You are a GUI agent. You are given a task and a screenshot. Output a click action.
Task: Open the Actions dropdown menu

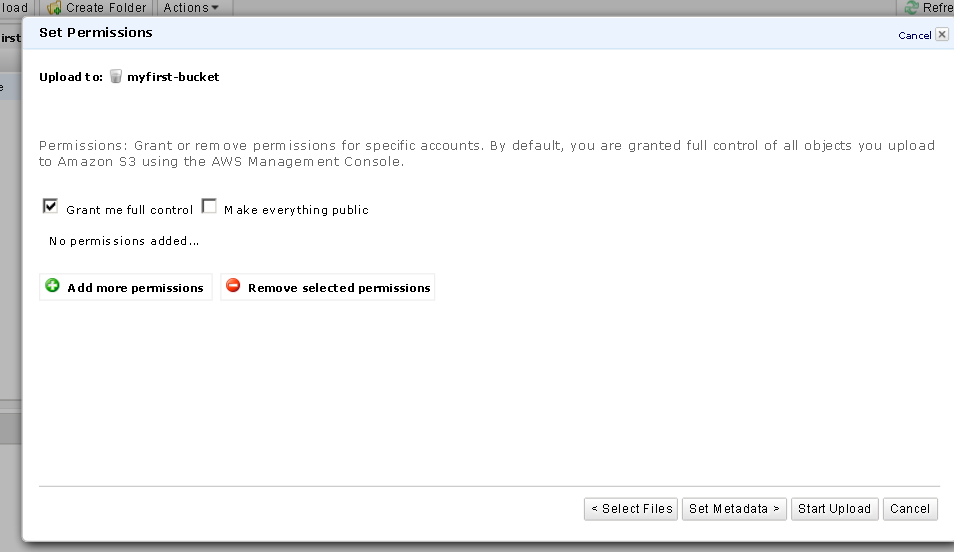191,8
